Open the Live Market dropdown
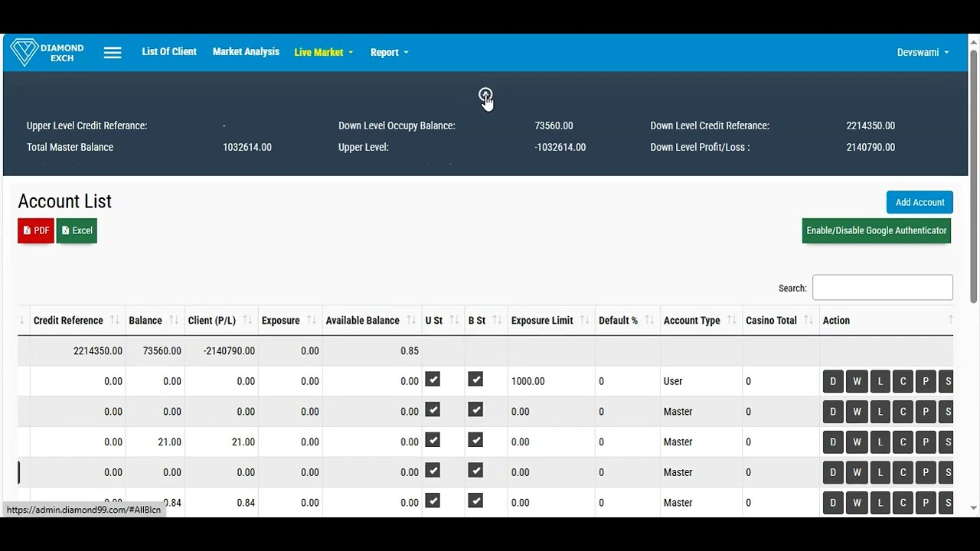 (324, 53)
